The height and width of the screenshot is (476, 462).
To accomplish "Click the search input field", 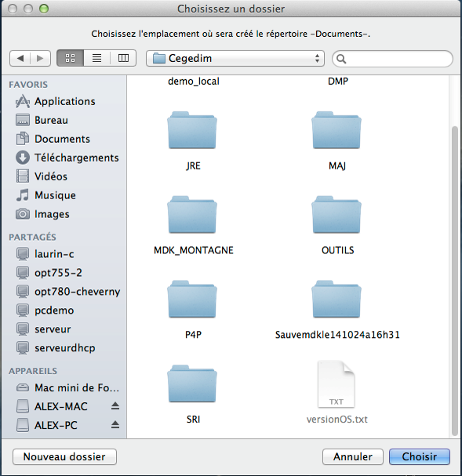I will point(392,59).
